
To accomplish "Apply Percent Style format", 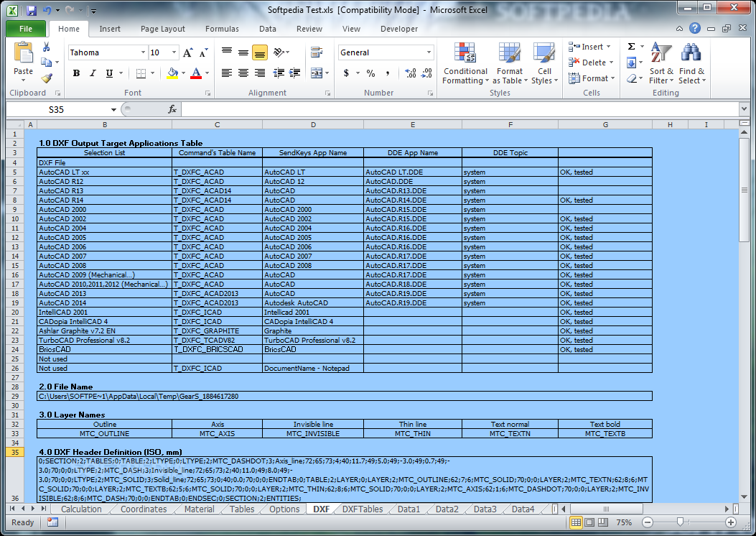I will 370,73.
